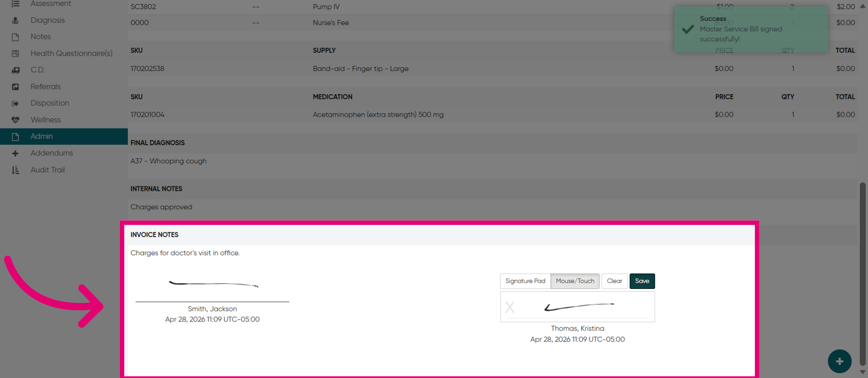Go to the Notes section
The image size is (868, 378).
(41, 37)
